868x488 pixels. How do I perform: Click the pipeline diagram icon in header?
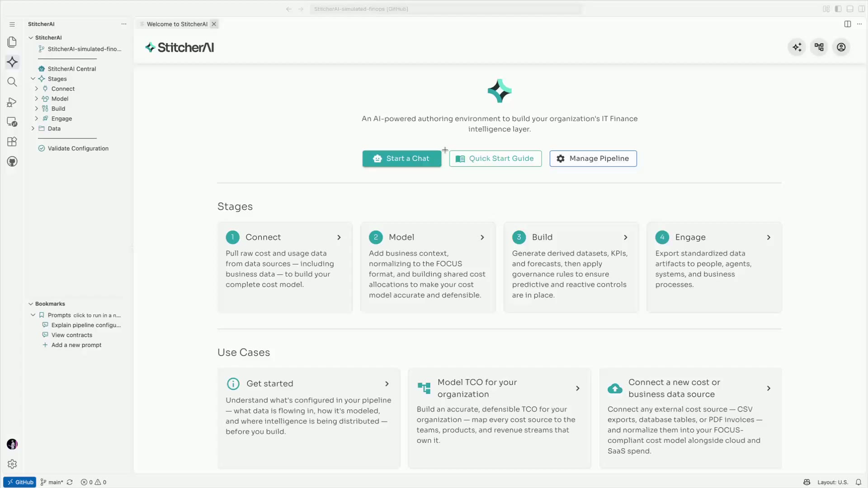(819, 47)
